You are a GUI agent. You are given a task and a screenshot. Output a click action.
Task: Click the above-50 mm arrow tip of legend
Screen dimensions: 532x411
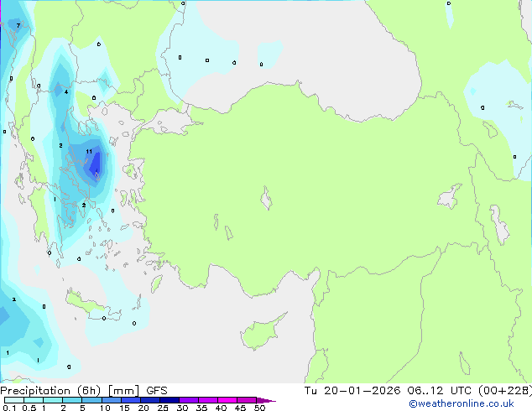266,400
